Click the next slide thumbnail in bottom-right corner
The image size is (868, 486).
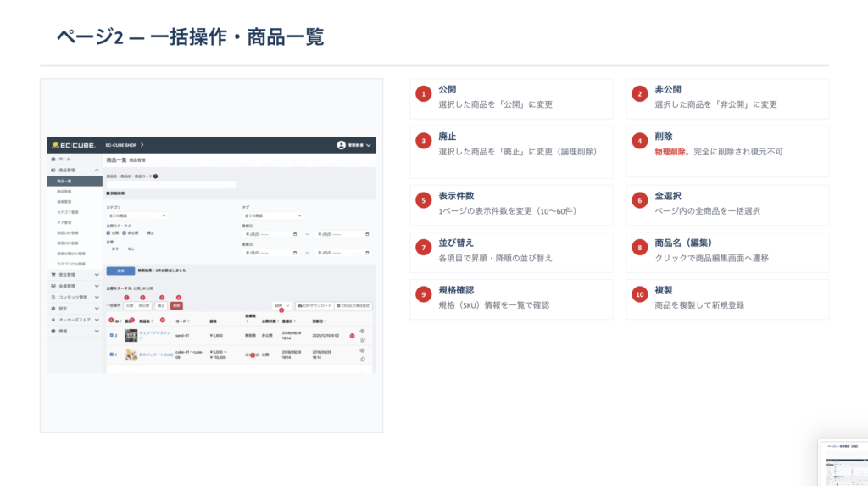point(843,463)
